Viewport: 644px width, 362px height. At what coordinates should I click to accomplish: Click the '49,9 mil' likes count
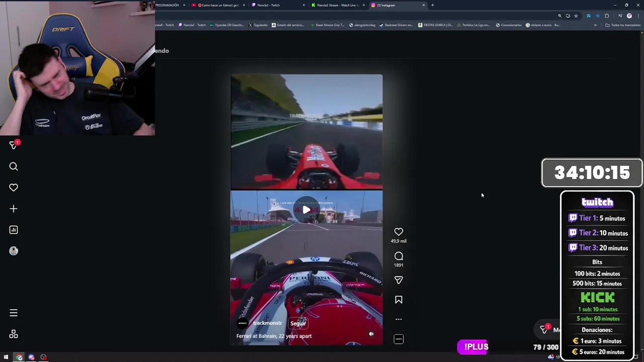click(x=398, y=241)
